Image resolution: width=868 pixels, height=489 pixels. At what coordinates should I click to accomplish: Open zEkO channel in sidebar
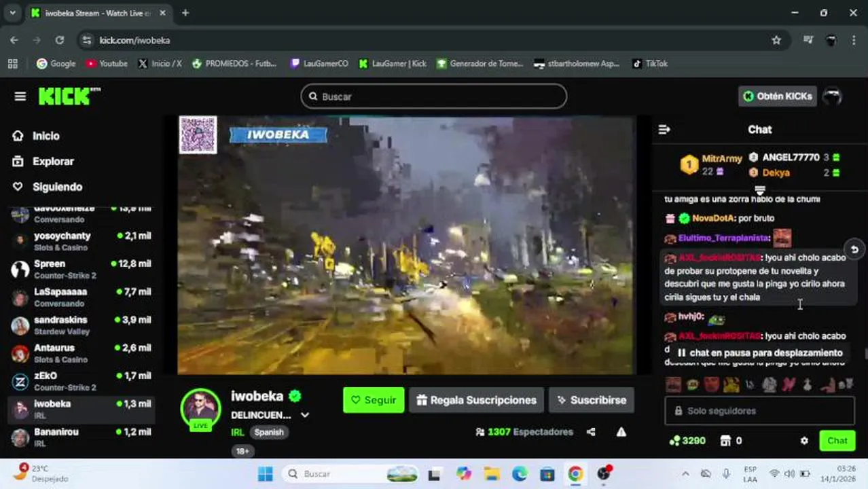(x=82, y=381)
